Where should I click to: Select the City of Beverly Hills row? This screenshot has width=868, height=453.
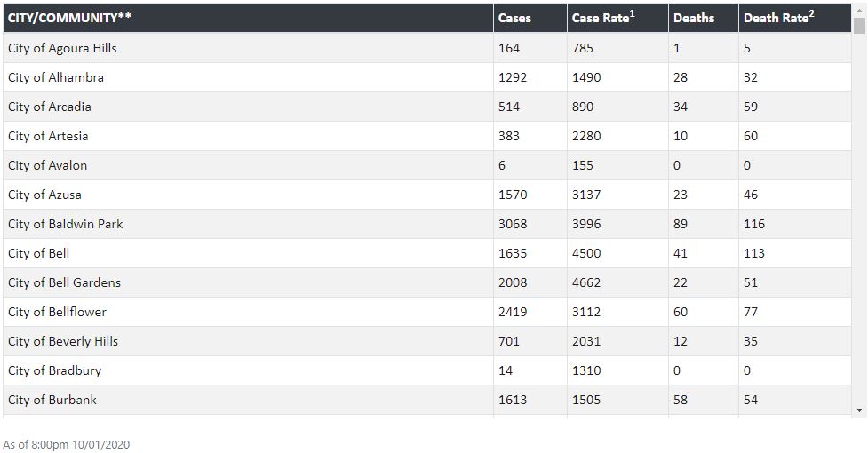click(x=427, y=341)
